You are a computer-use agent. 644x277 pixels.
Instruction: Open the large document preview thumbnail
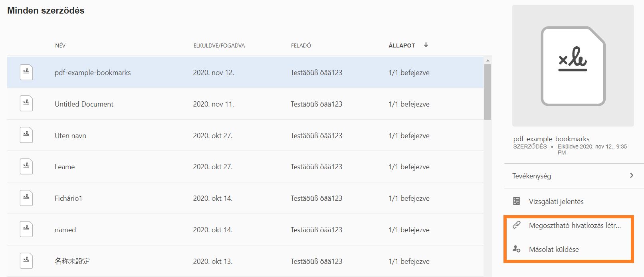click(573, 66)
